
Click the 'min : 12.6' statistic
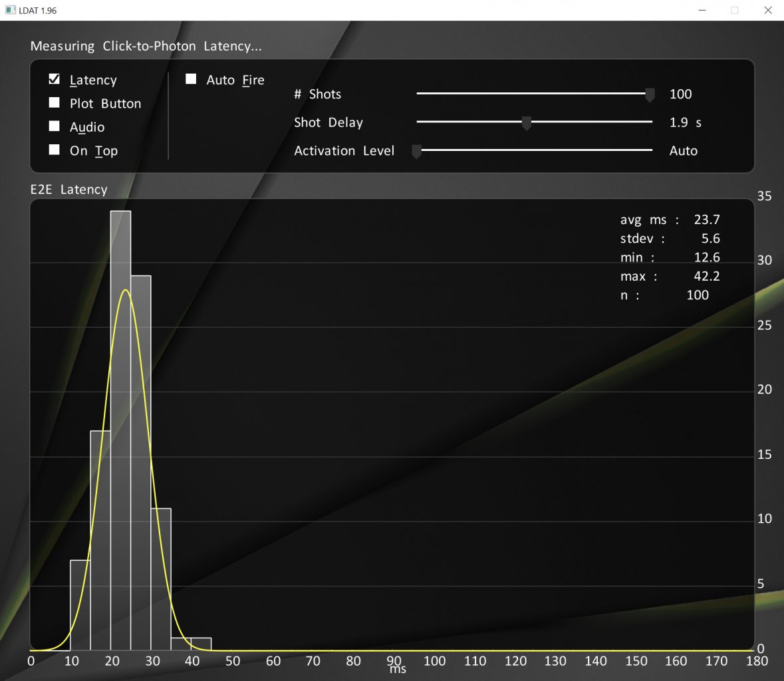pyautogui.click(x=670, y=257)
